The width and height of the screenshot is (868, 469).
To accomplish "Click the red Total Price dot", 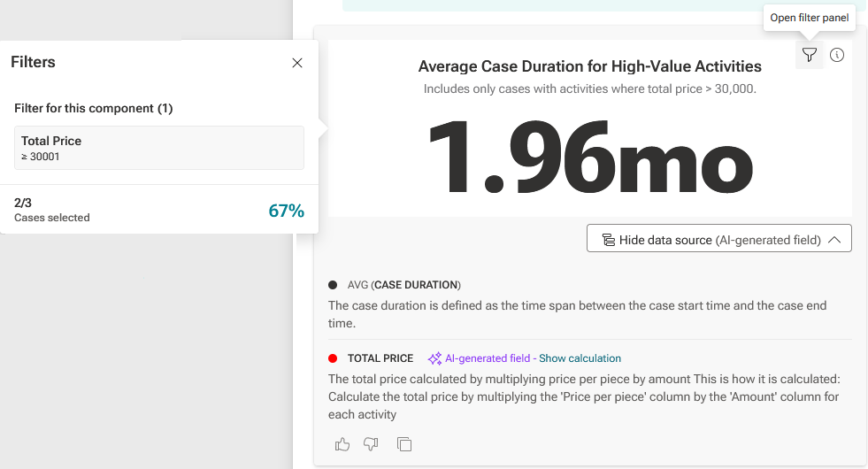I will point(333,358).
